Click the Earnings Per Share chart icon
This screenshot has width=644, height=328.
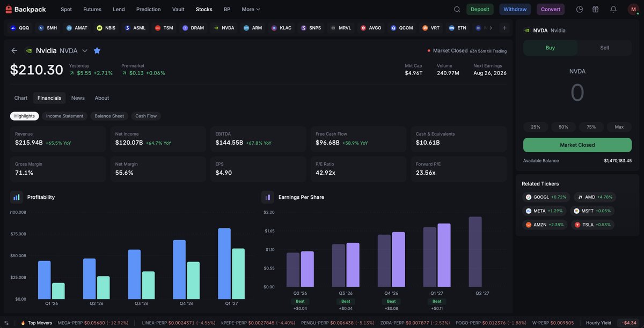tap(267, 197)
